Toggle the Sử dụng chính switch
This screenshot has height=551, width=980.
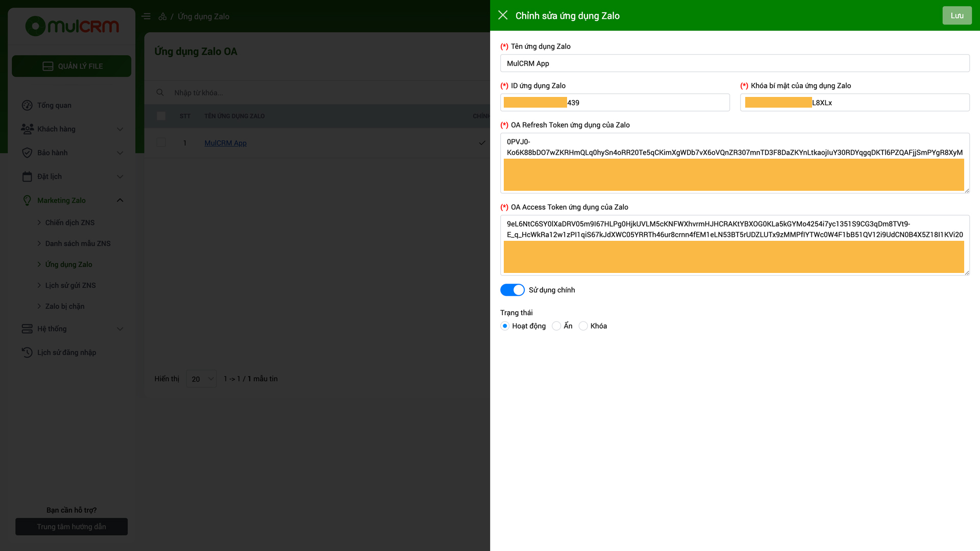pyautogui.click(x=512, y=290)
